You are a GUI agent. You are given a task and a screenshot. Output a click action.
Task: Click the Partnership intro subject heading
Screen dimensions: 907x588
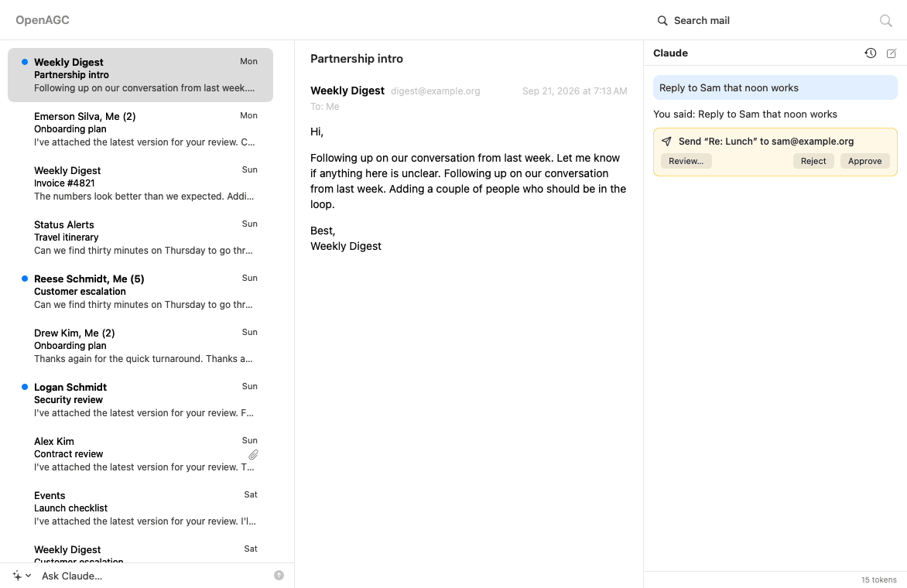[x=356, y=58]
